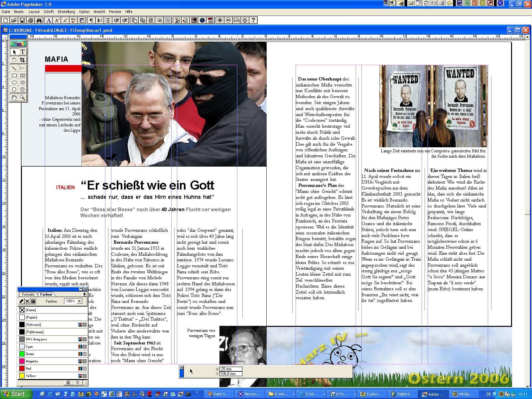The image size is (532, 399).
Task: Select the Pointer tool in the toolbox
Action: (x=14, y=52)
